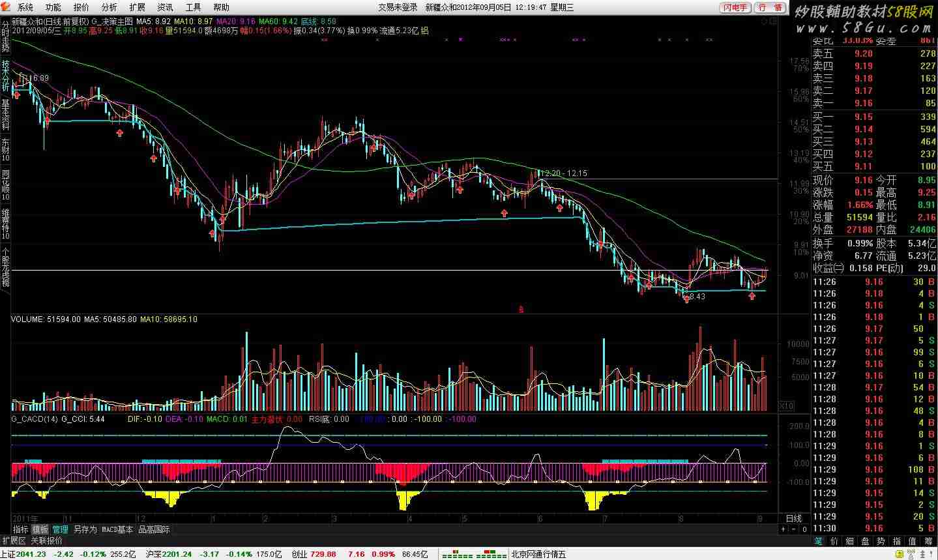Select the 基本资料 sidebar tab
938x560 pixels.
click(x=5, y=115)
